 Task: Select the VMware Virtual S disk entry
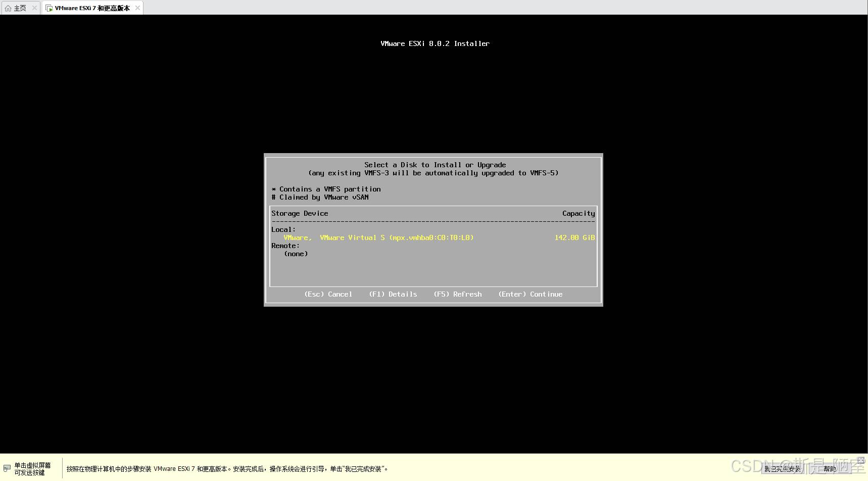coord(378,237)
